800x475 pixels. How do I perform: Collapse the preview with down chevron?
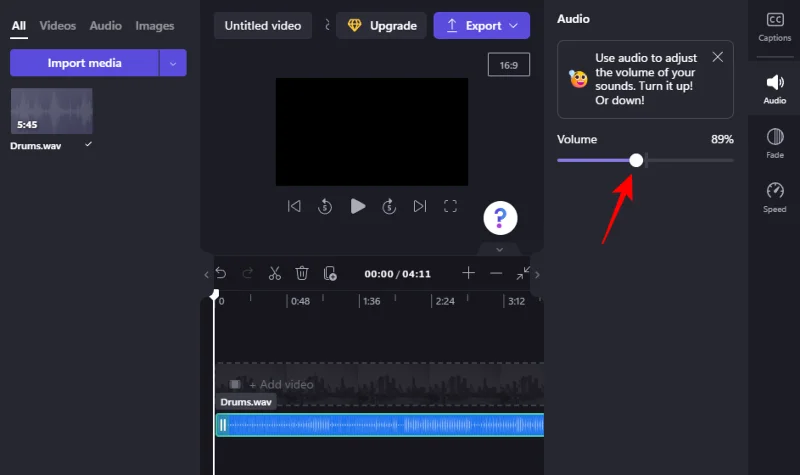coord(499,249)
